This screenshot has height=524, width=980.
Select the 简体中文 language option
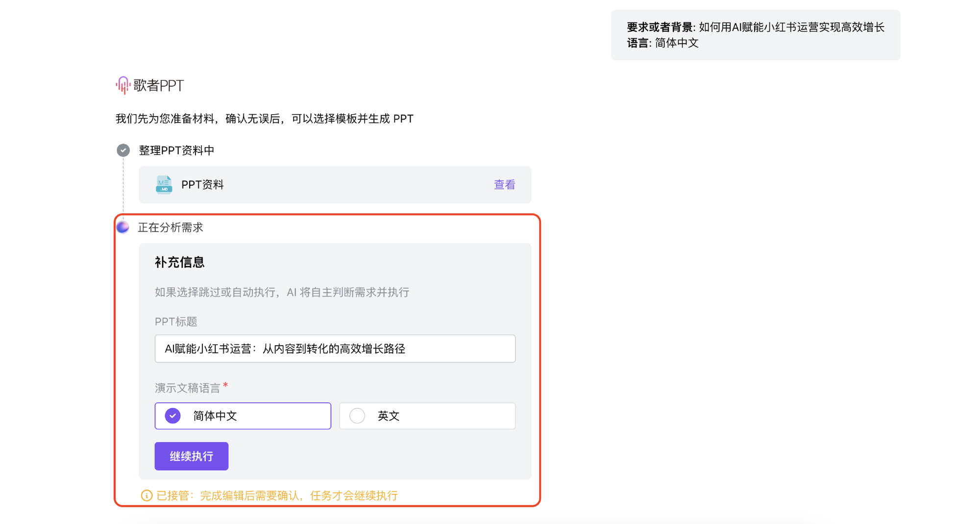[243, 416]
